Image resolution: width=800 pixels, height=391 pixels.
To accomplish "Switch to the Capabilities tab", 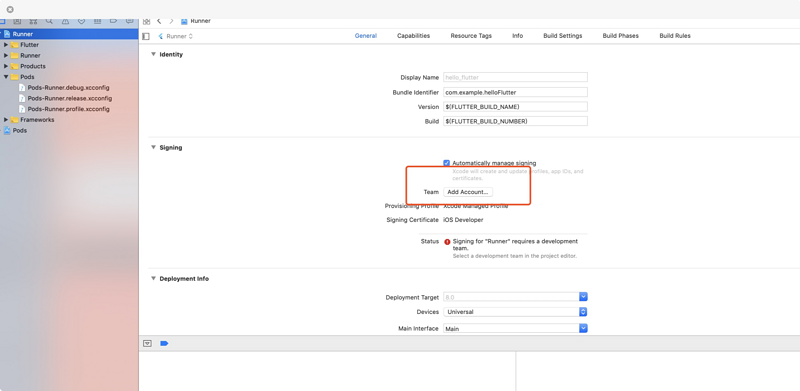I will point(413,36).
